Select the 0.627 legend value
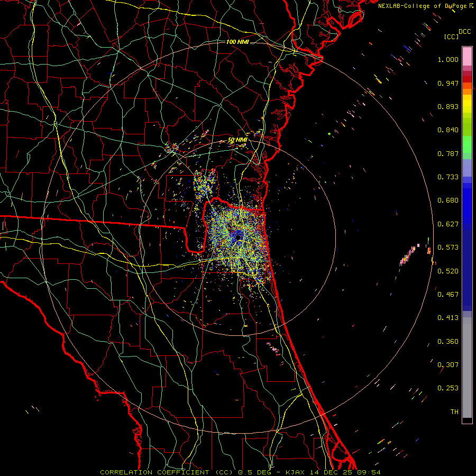Screen dimensions: 476x476 448,224
